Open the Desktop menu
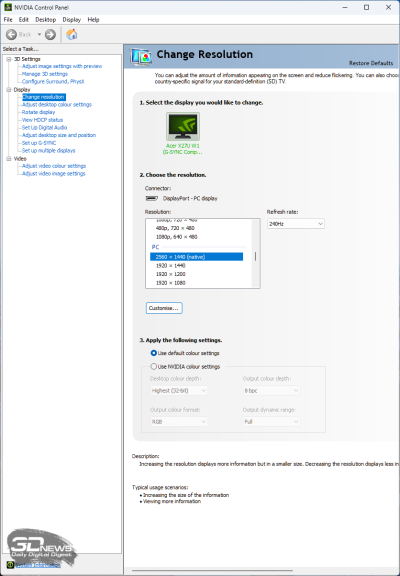400x576 pixels. point(46,20)
